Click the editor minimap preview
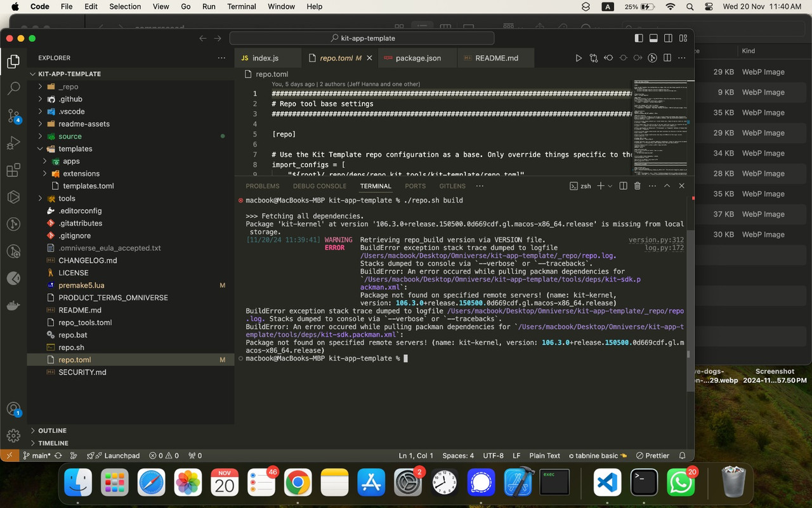 (x=659, y=127)
